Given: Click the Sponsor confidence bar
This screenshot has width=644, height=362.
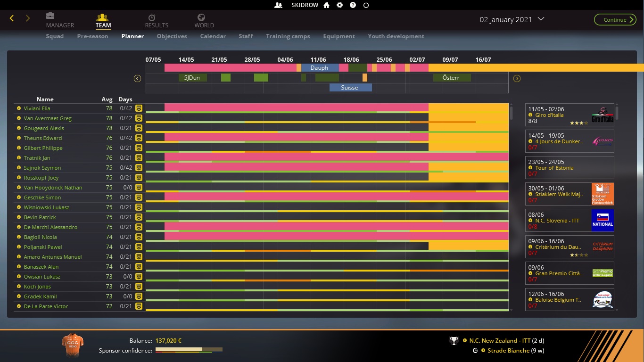Looking at the screenshot, I should tap(189, 350).
